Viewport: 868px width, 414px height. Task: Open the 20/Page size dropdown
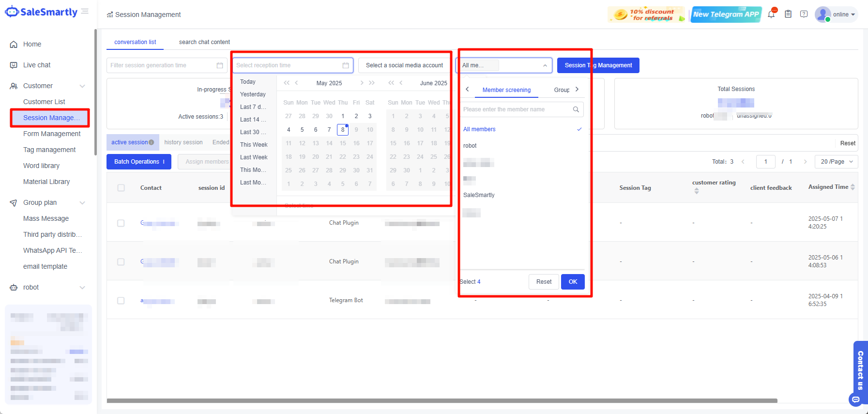[836, 162]
